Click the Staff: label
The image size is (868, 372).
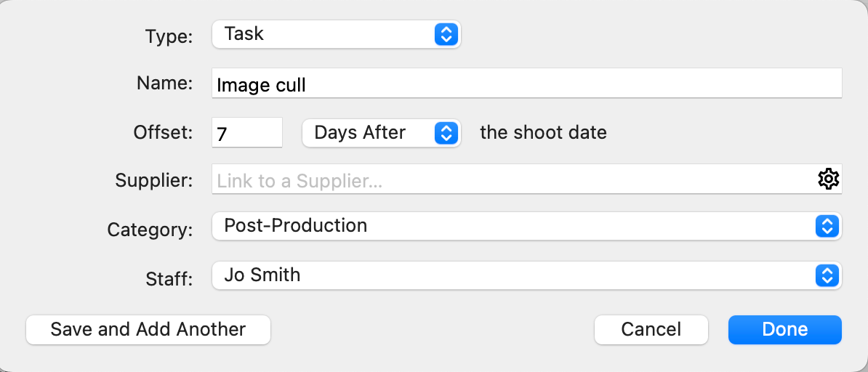point(168,278)
